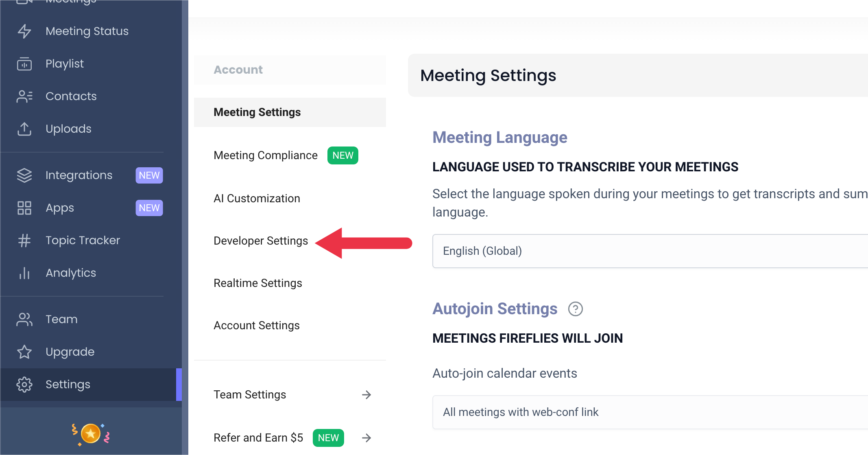The width and height of the screenshot is (868, 455).
Task: Open Integrations layers icon
Action: [24, 175]
